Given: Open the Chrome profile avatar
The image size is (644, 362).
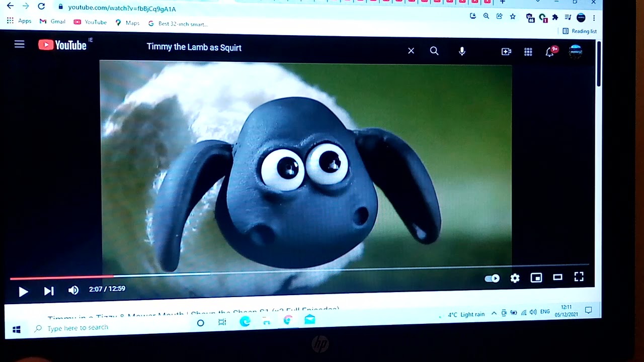Looking at the screenshot, I should tap(581, 18).
